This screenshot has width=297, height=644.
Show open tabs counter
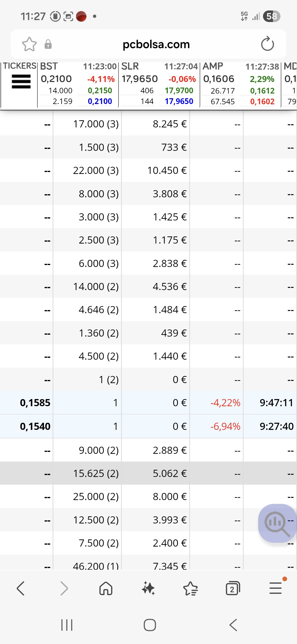tap(233, 589)
